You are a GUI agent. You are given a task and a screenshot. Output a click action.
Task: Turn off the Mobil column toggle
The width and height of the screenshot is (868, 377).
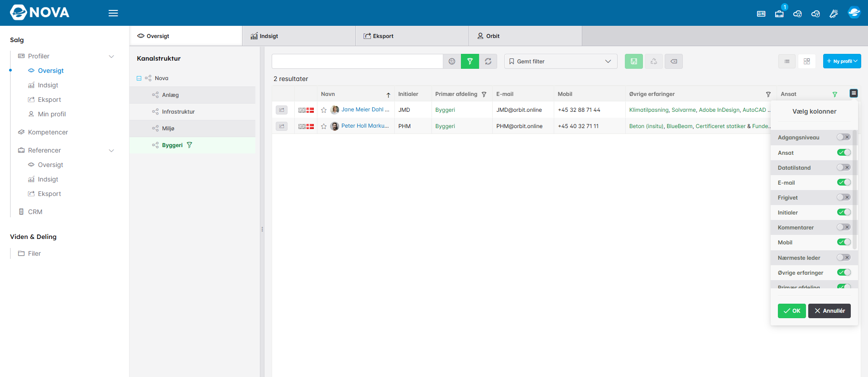point(844,242)
